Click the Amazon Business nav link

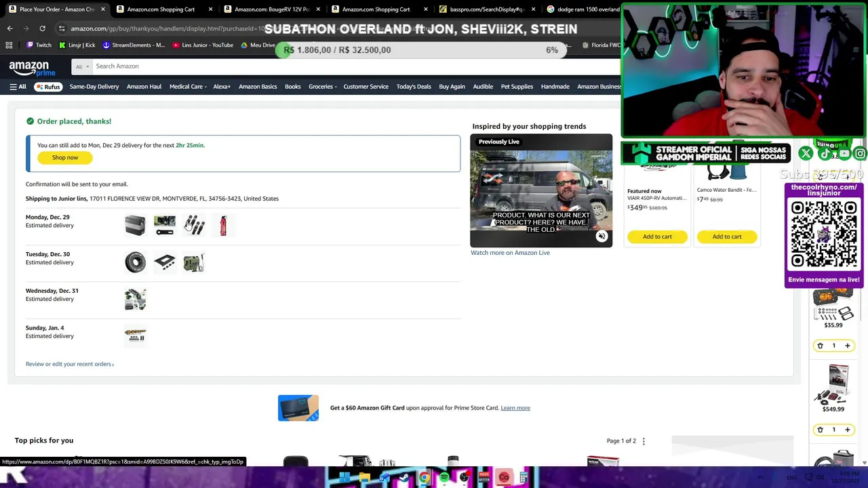(x=599, y=87)
